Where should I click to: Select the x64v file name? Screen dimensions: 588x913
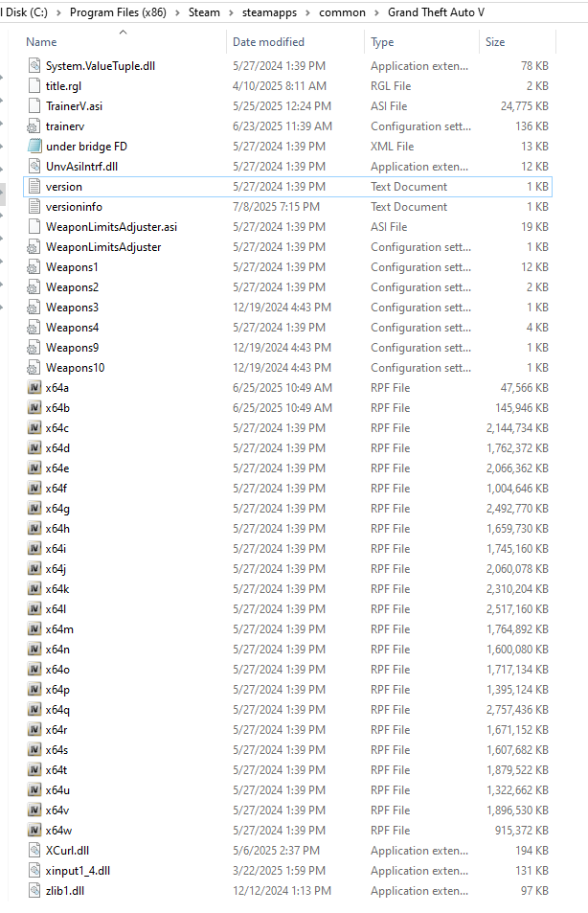click(57, 810)
